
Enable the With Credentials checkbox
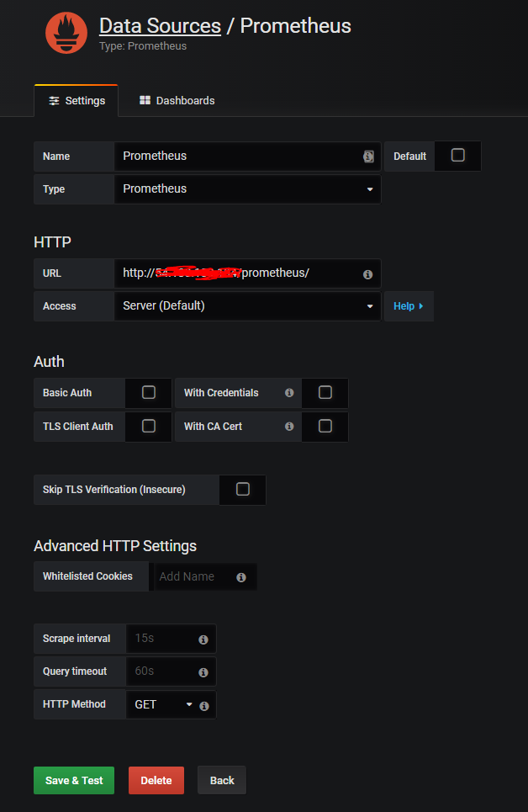325,392
